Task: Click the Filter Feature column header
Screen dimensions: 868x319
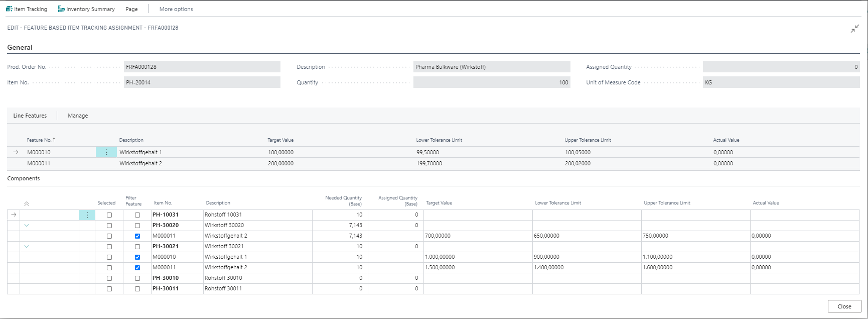Action: pos(133,201)
